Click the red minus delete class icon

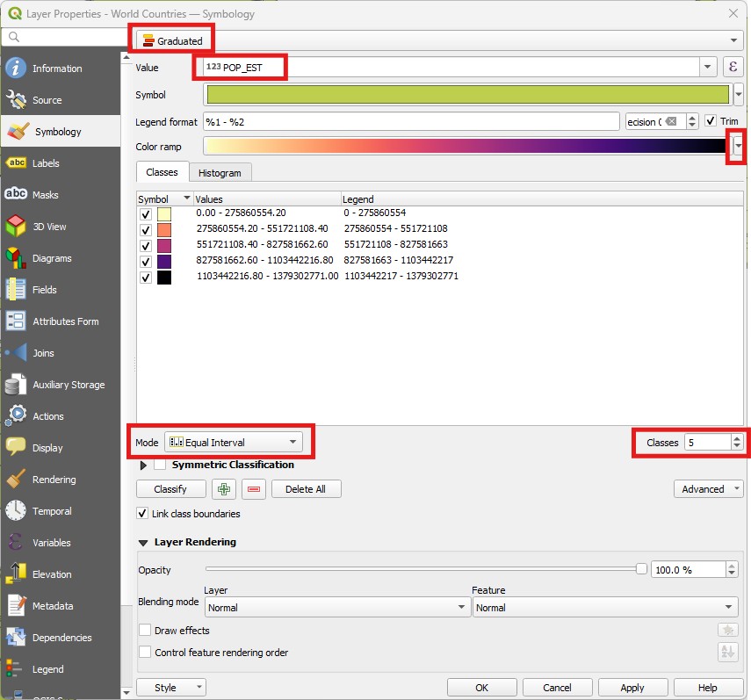pyautogui.click(x=254, y=489)
